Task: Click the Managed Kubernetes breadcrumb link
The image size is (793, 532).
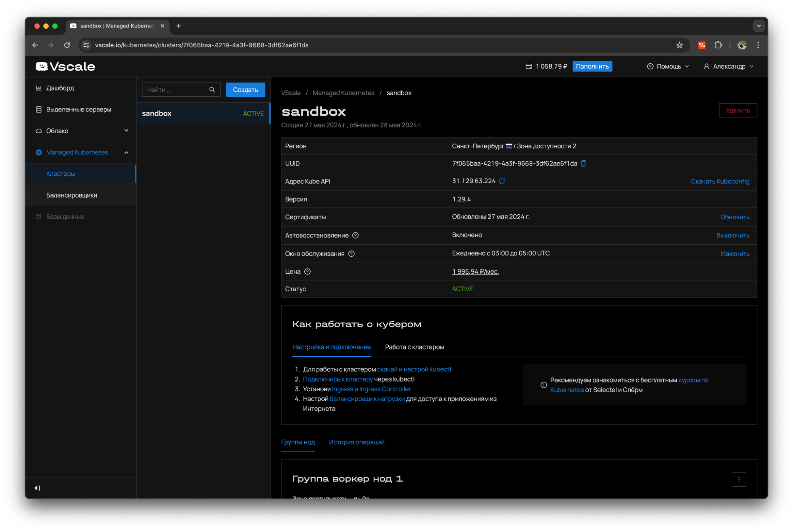Action: pyautogui.click(x=343, y=93)
